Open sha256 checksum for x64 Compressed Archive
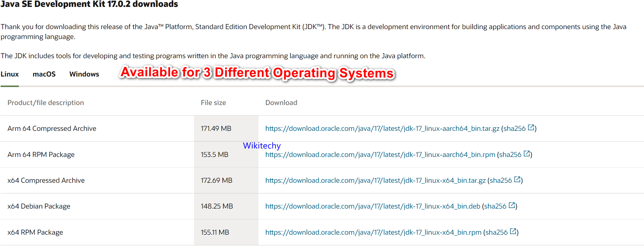The width and height of the screenshot is (644, 247). tap(500, 180)
